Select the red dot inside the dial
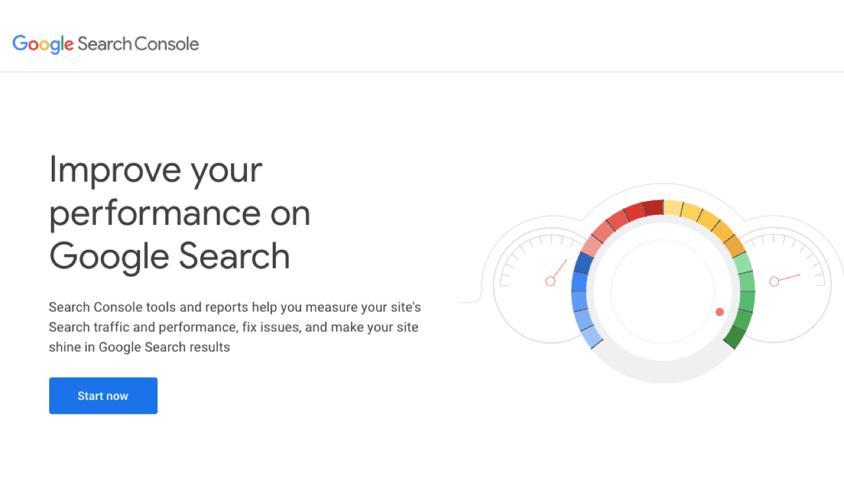844x504 pixels. 719,312
